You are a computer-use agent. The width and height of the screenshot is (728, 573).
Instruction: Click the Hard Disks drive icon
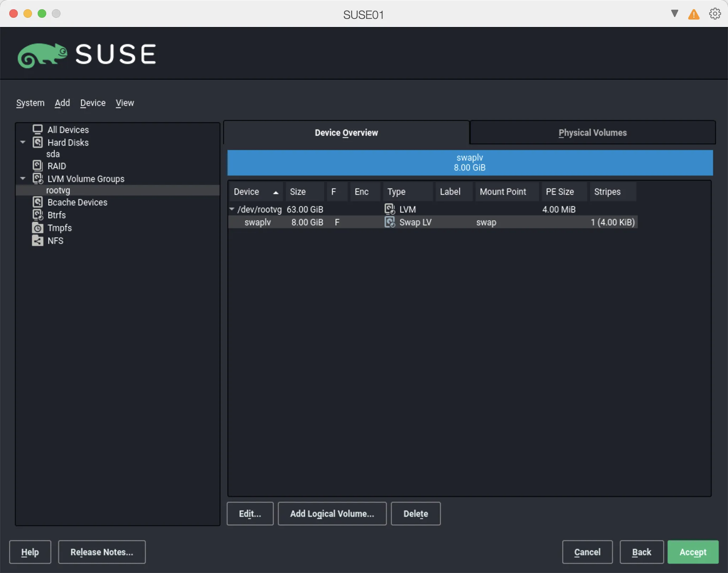point(38,142)
